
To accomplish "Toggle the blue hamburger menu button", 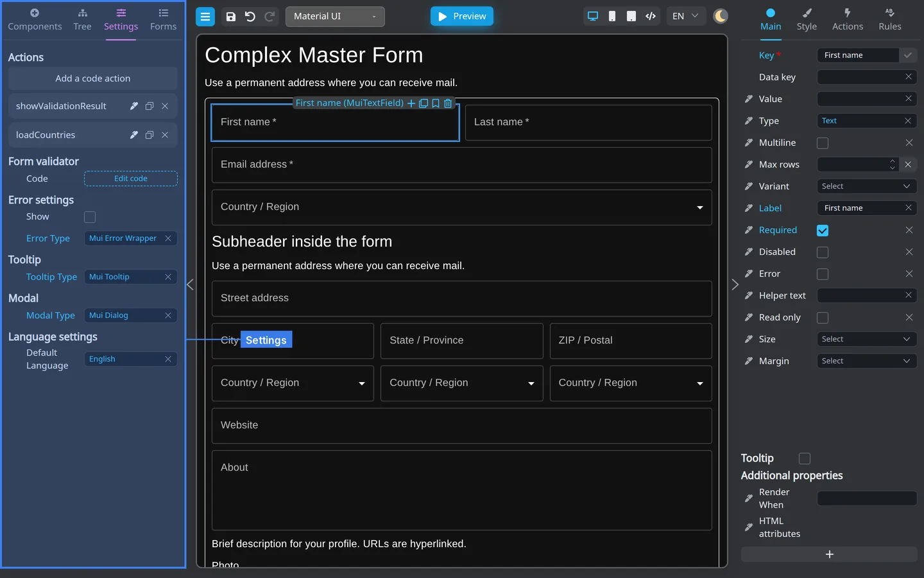I will (205, 17).
